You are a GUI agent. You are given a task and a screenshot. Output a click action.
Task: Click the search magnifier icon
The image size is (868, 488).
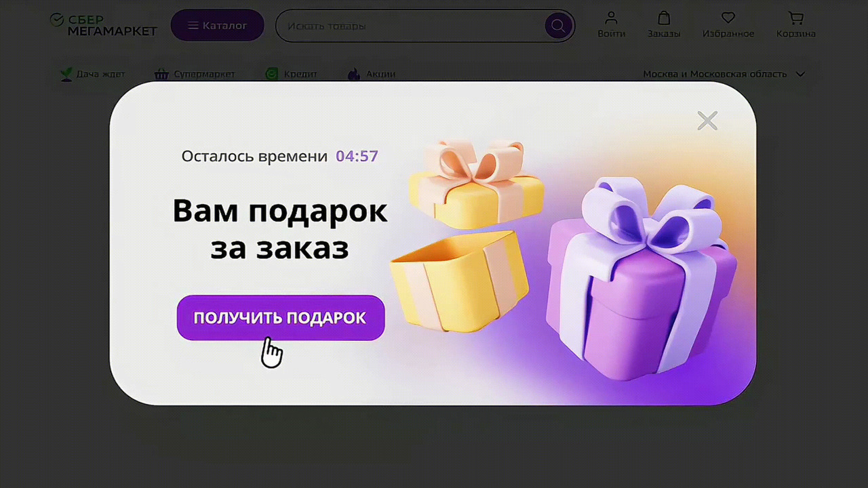tap(558, 26)
